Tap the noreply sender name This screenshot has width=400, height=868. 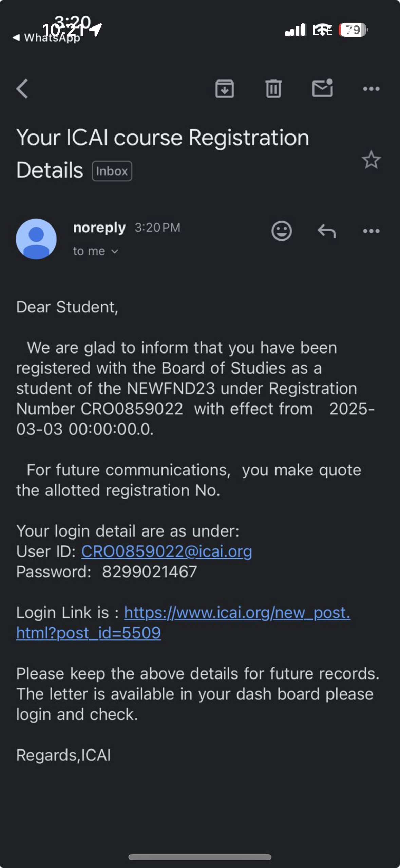point(99,228)
